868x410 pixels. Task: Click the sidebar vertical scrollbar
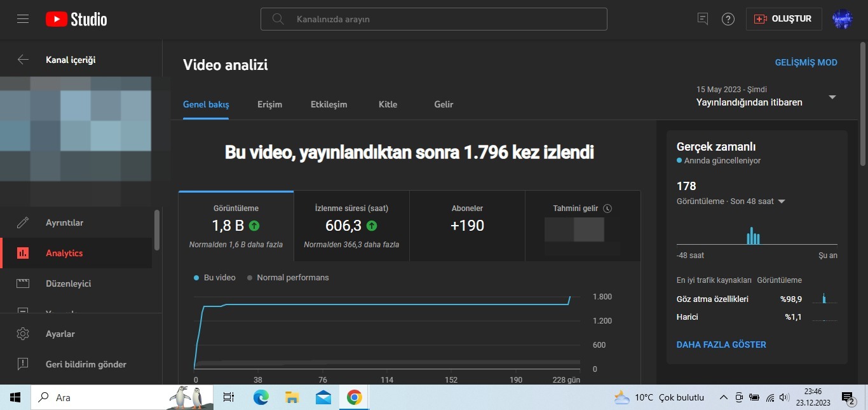157,230
